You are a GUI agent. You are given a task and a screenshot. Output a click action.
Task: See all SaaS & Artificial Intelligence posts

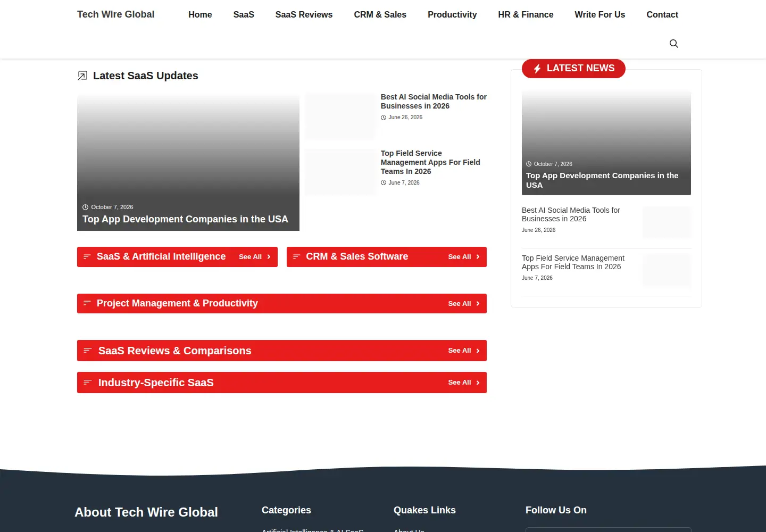[x=255, y=257]
